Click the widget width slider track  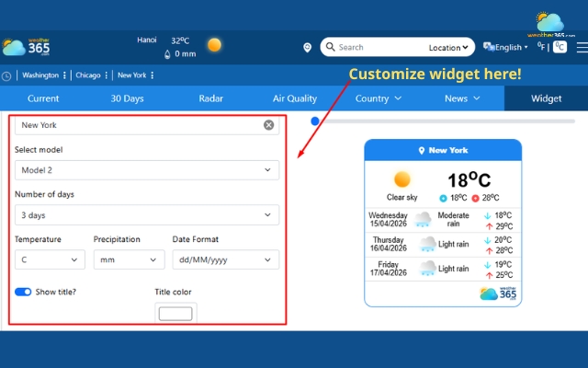pyautogui.click(x=445, y=121)
